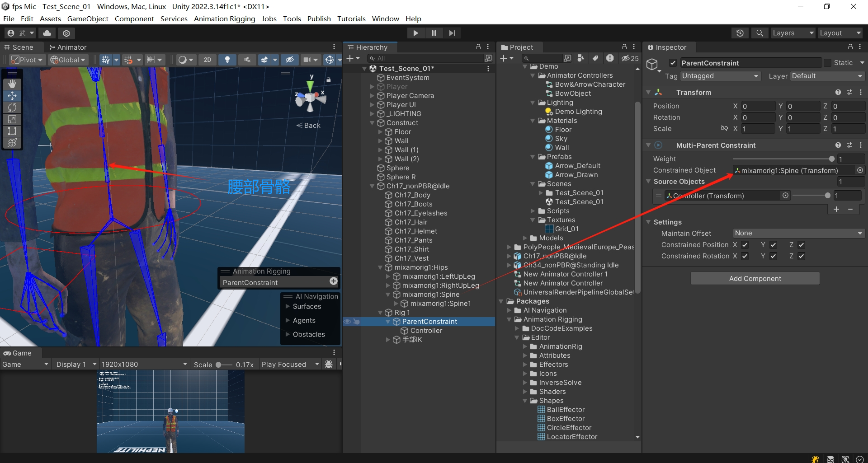This screenshot has height=463, width=868.
Task: Open the Animation Rigging menu
Action: (x=224, y=19)
